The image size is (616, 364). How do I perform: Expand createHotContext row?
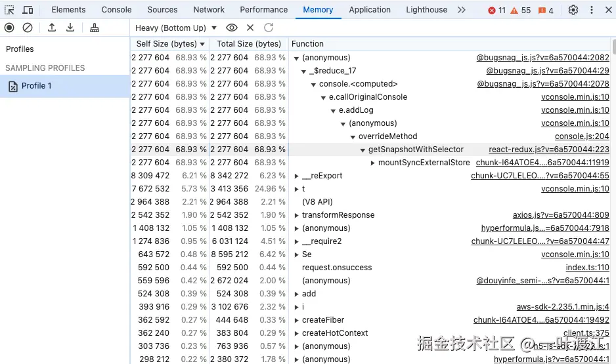297,333
